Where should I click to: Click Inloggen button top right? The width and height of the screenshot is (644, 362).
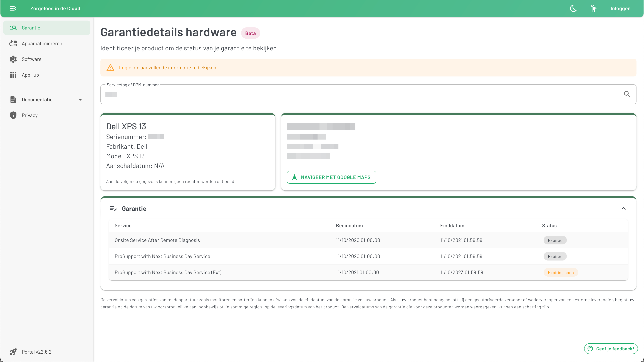click(x=620, y=8)
